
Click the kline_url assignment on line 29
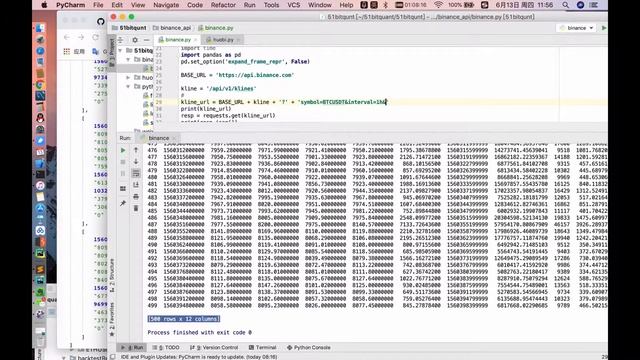[284, 102]
